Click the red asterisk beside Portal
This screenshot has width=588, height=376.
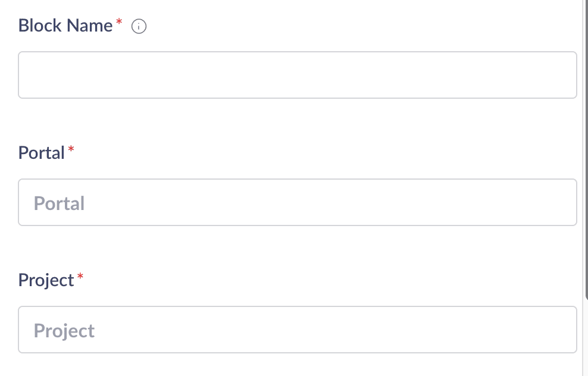click(71, 149)
